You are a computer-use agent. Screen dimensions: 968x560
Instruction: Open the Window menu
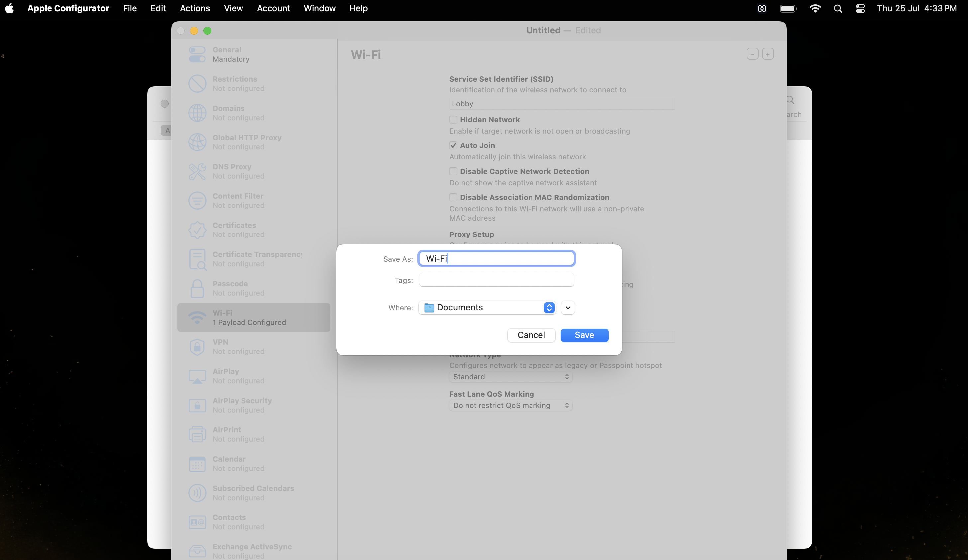(320, 8)
